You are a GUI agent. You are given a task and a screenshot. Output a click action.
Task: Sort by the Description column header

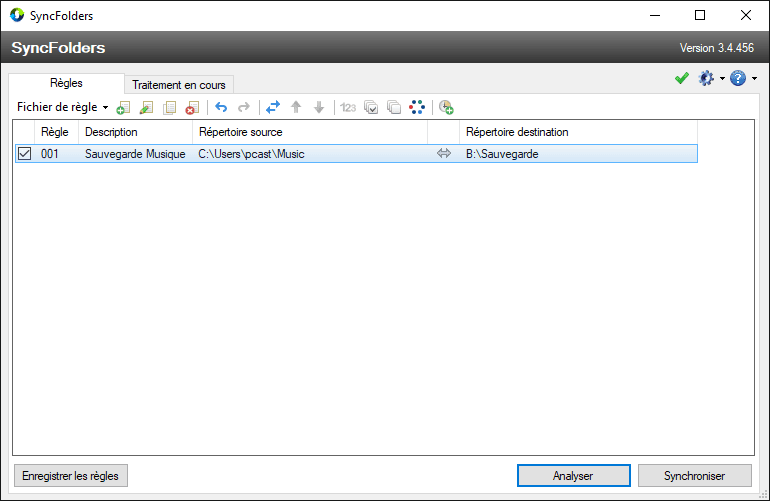(136, 132)
